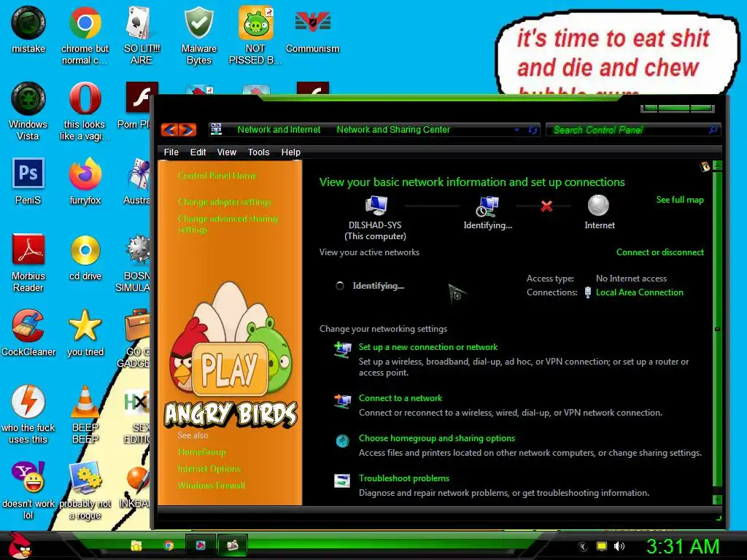Open 'Change advanced sharing settings'
This screenshot has height=560, width=747.
point(228,224)
